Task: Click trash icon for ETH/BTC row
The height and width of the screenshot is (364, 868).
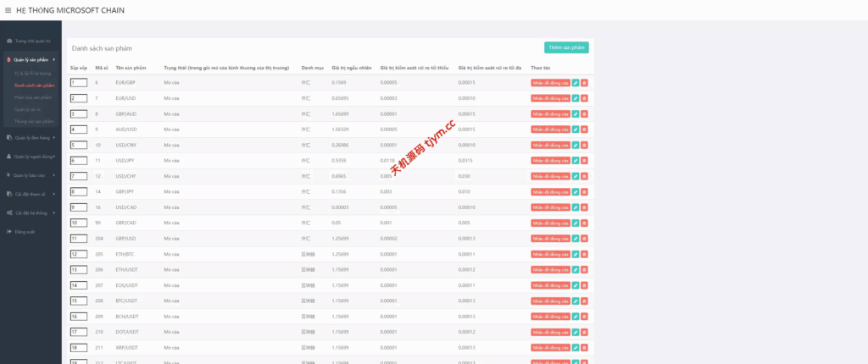Action: [584, 254]
